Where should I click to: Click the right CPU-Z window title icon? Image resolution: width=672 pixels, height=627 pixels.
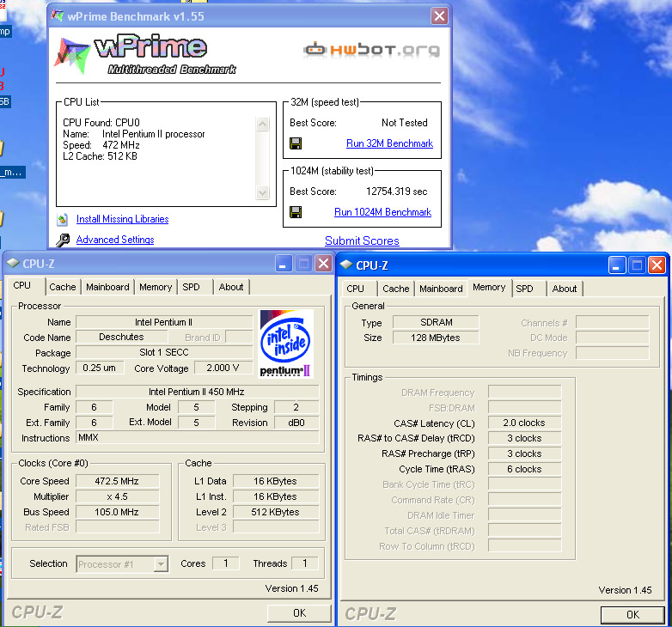[x=346, y=265]
